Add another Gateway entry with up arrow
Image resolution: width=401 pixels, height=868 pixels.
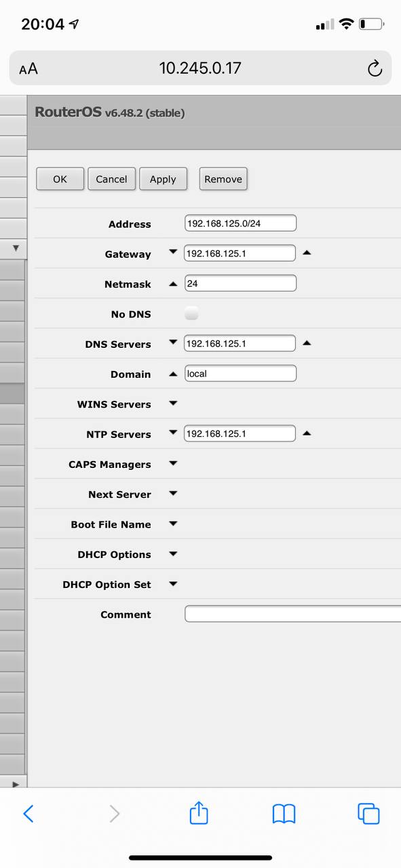pyautogui.click(x=307, y=253)
